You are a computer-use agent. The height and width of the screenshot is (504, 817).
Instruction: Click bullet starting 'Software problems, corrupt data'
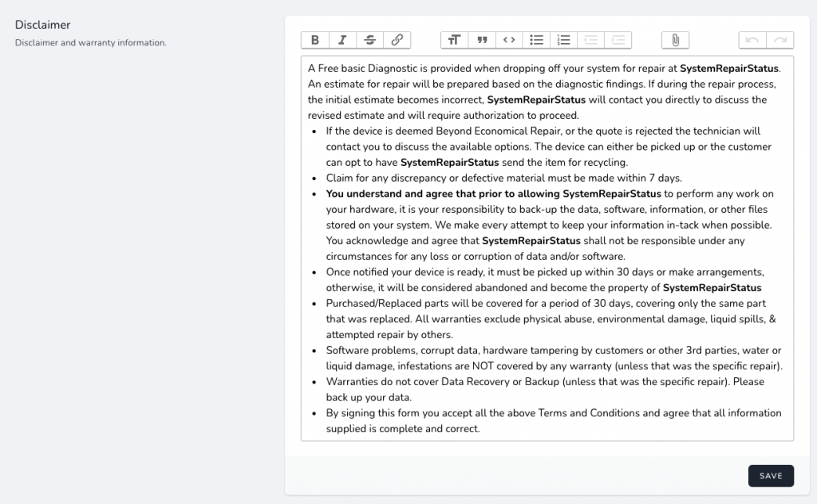(x=555, y=358)
